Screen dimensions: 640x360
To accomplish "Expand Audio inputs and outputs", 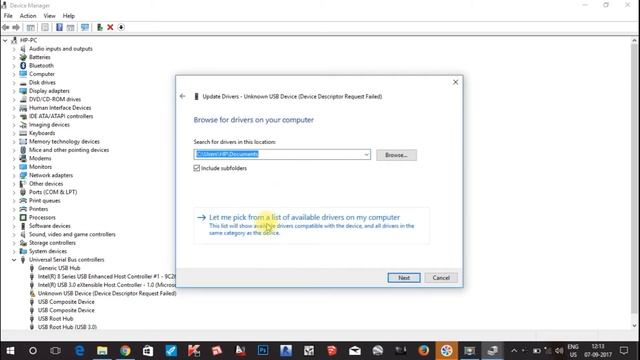I will coord(14,49).
